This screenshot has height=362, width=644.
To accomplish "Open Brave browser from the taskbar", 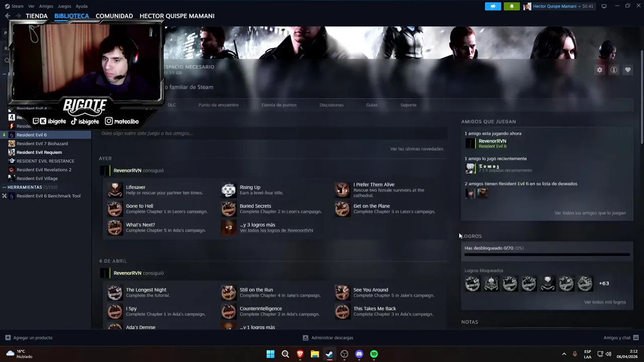I will pos(300,354).
